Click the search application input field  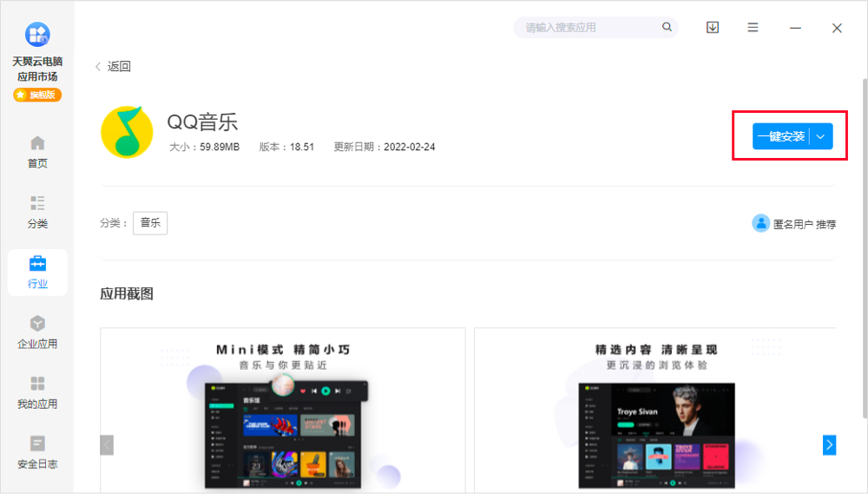click(595, 27)
